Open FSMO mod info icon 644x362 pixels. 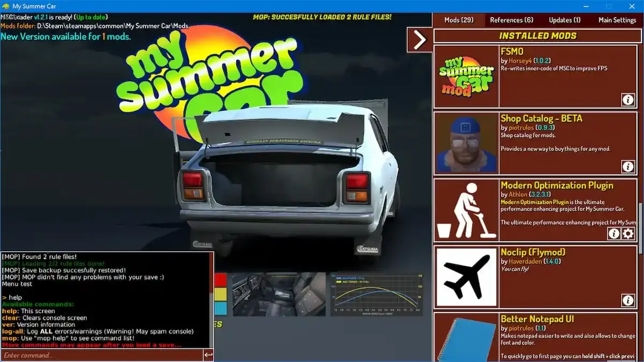(x=628, y=100)
